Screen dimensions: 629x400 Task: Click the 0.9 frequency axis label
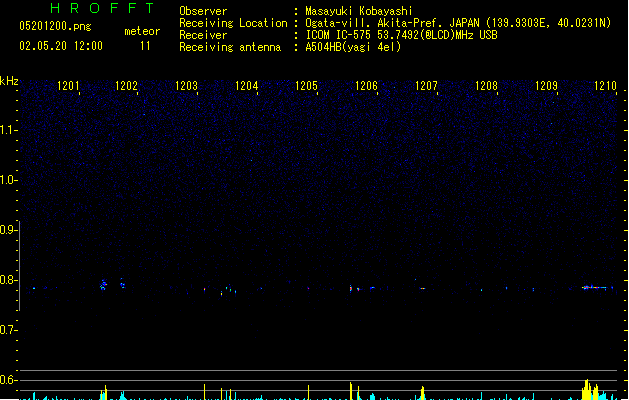click(8, 230)
